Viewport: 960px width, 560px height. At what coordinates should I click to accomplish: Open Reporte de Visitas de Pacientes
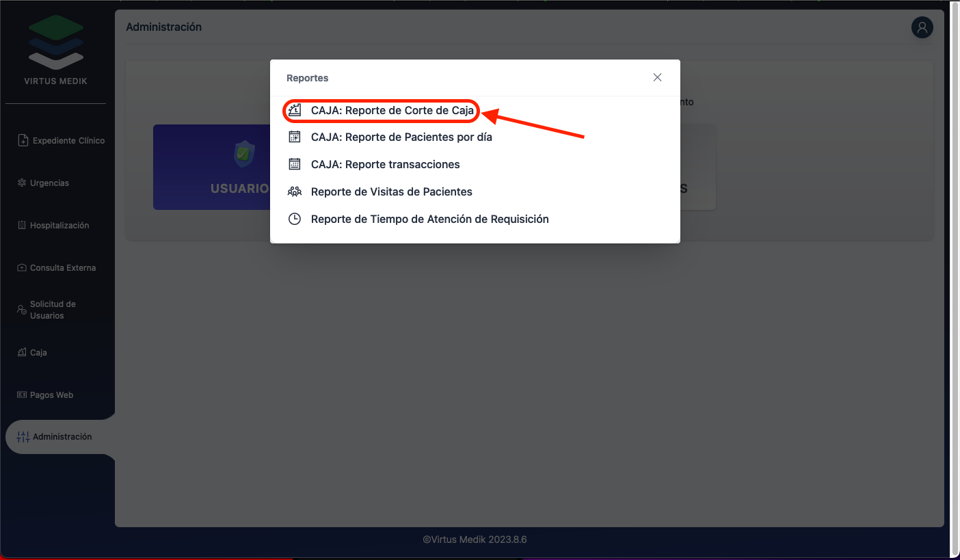point(391,191)
